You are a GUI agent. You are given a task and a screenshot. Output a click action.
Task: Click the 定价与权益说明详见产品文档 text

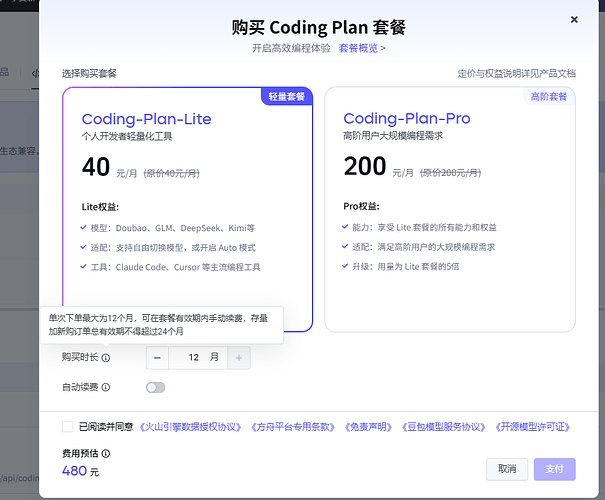[x=517, y=74]
